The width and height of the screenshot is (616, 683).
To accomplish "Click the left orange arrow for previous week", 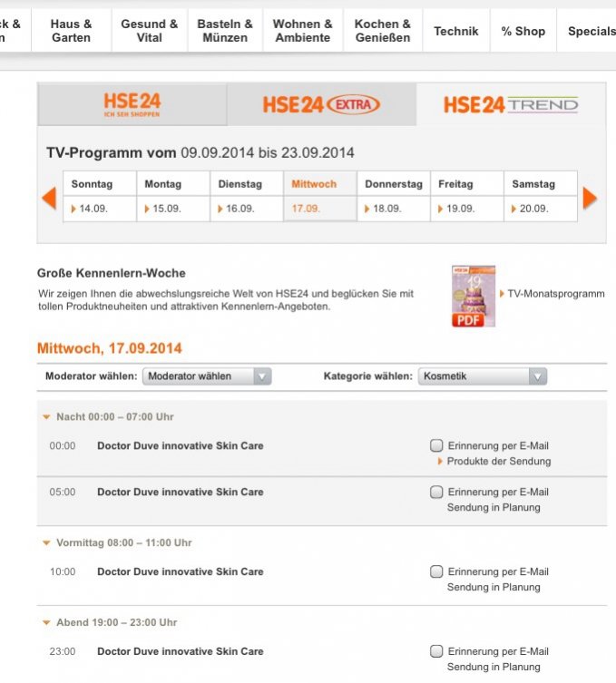I will pyautogui.click(x=49, y=198).
